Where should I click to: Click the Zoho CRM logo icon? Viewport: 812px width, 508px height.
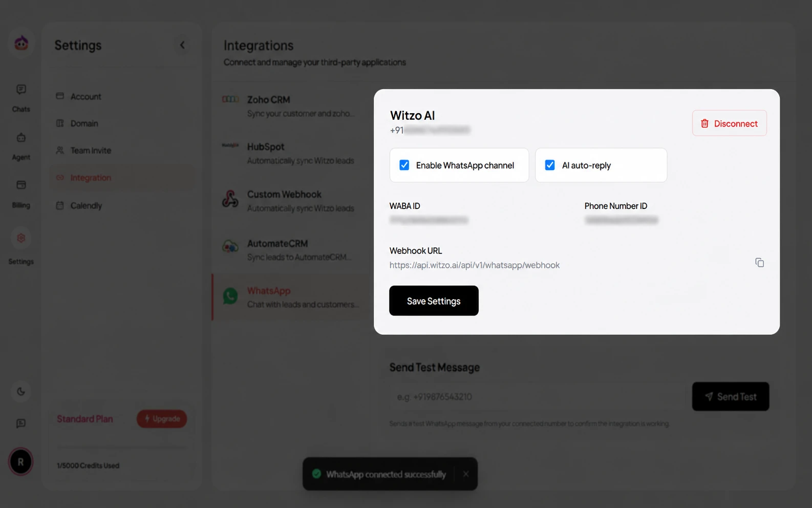pos(230,99)
